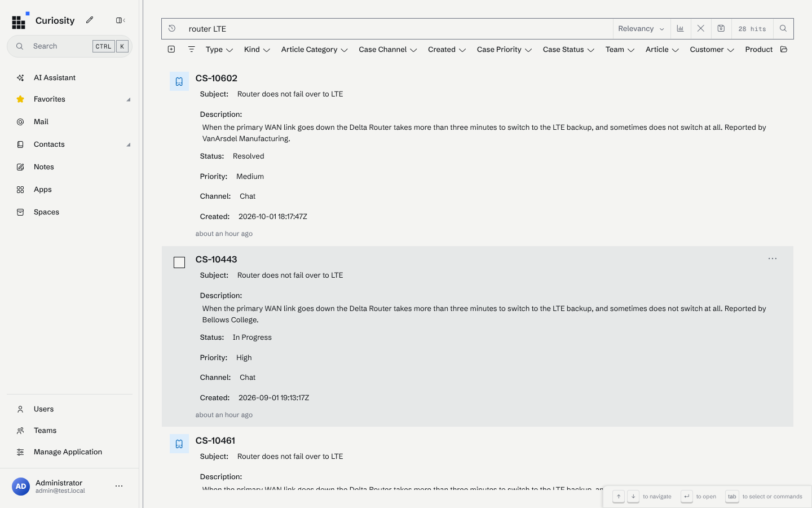
Task: Open search history clock icon
Action: click(172, 28)
